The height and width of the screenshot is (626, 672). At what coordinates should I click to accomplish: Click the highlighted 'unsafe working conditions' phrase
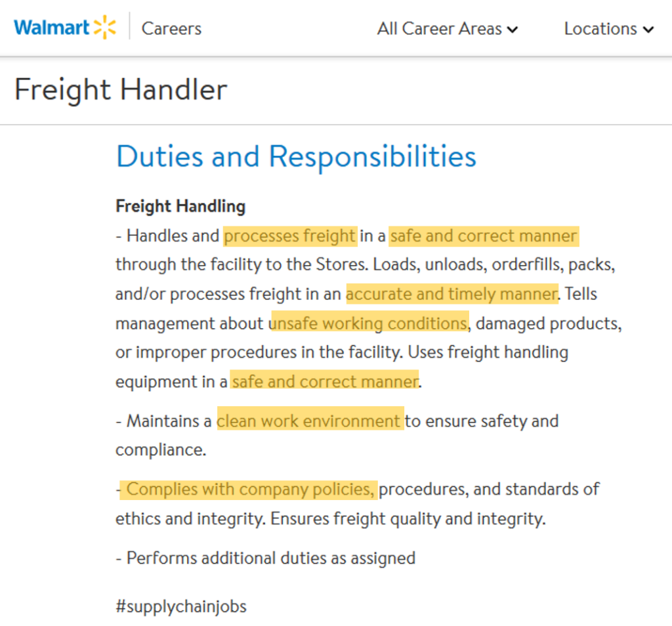(370, 323)
